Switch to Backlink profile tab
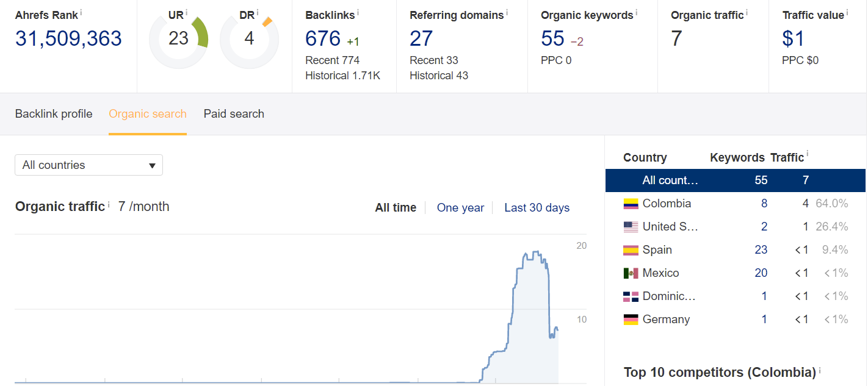The image size is (868, 386). 54,114
